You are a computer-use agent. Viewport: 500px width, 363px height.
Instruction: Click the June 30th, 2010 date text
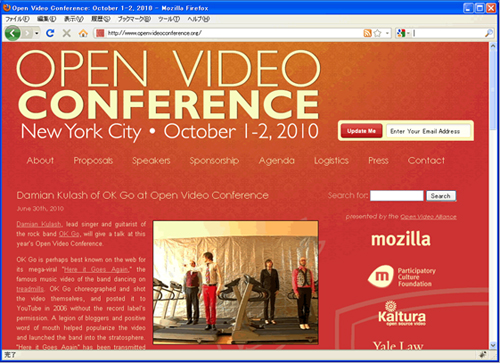[40, 209]
